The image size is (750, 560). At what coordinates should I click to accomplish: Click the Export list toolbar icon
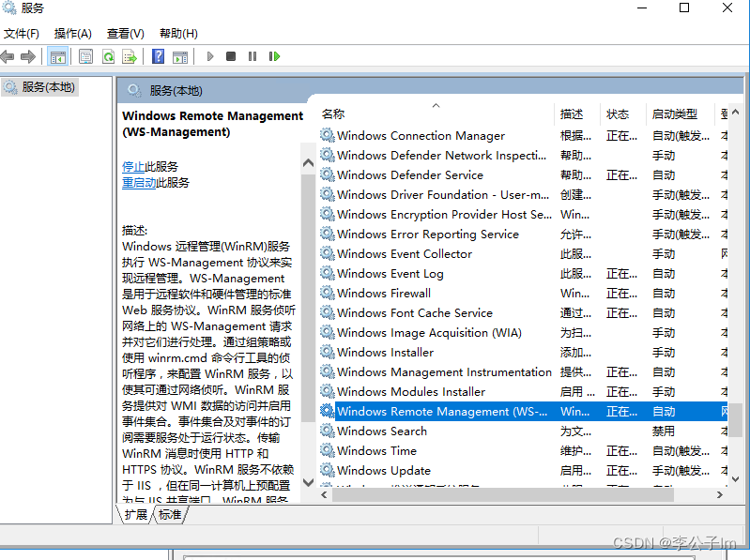[x=130, y=57]
